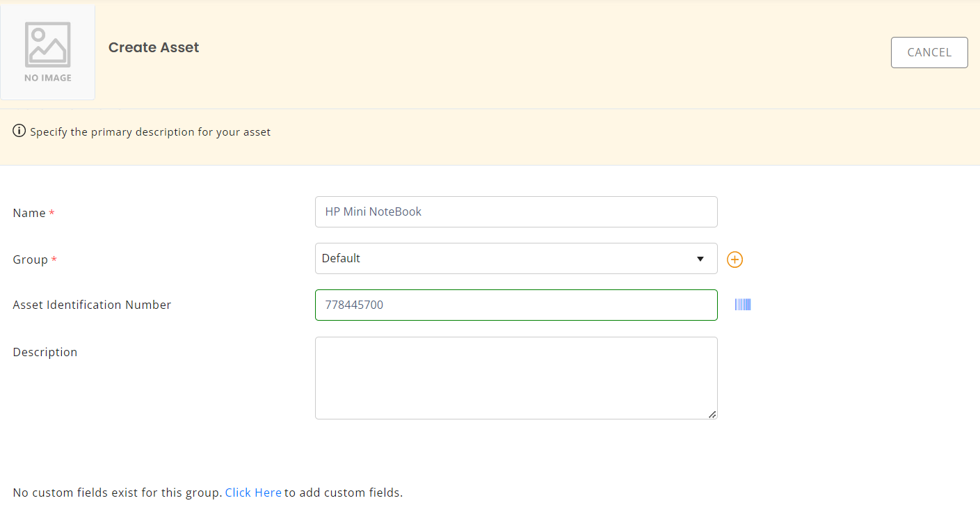Click the Name field label
This screenshot has width=980, height=512.
[x=29, y=213]
